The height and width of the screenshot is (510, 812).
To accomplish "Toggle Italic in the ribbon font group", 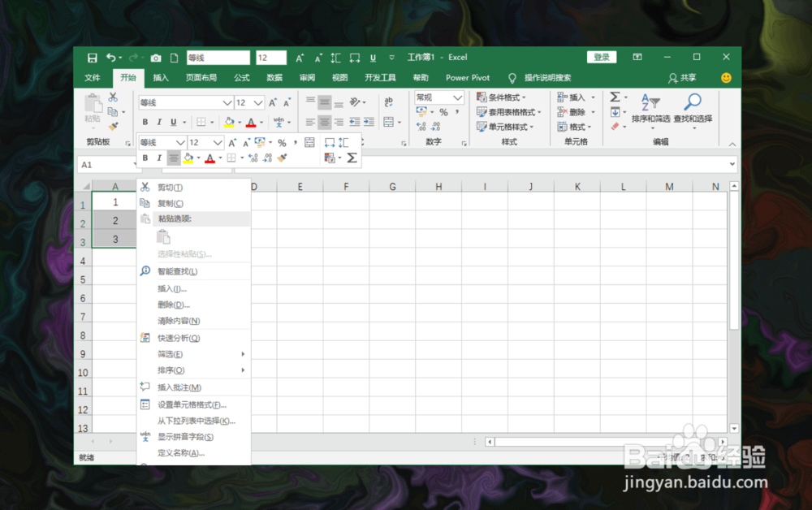I will pyautogui.click(x=159, y=122).
